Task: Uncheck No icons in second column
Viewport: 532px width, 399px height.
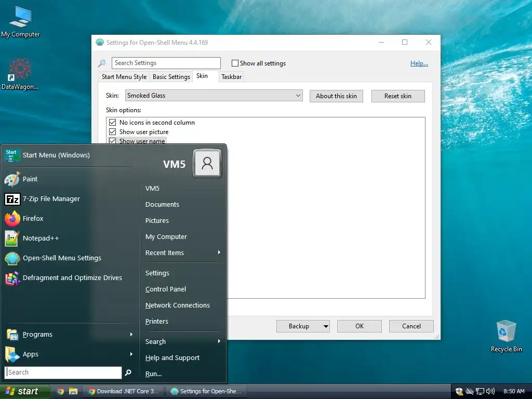Action: coord(112,123)
